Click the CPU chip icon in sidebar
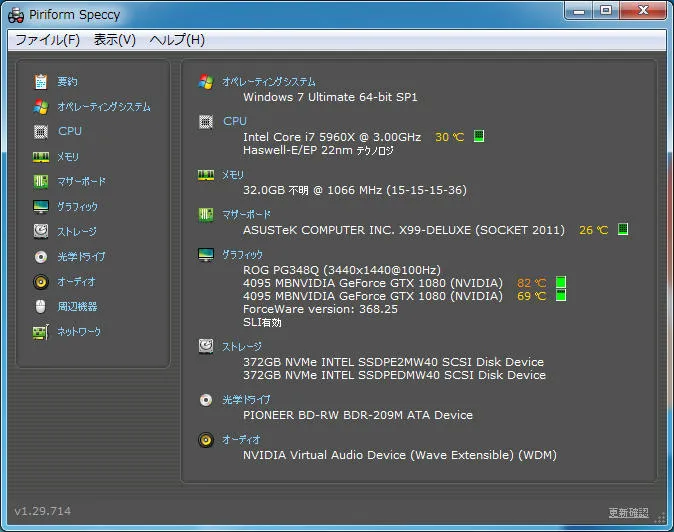 [41, 131]
